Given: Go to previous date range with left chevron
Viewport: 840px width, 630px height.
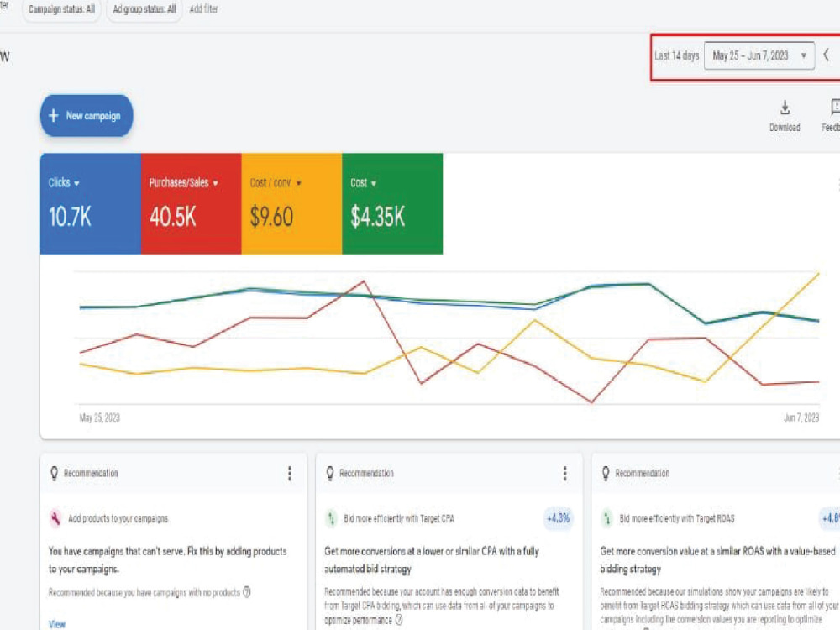Looking at the screenshot, I should click(827, 55).
